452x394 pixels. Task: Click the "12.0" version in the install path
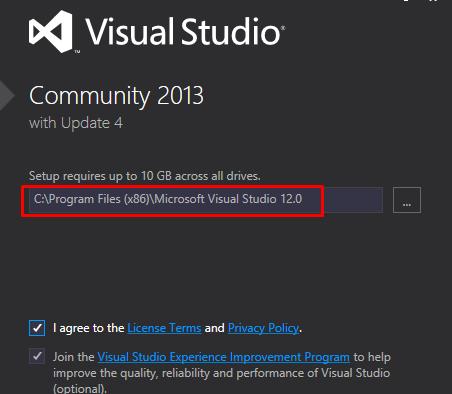[291, 199]
